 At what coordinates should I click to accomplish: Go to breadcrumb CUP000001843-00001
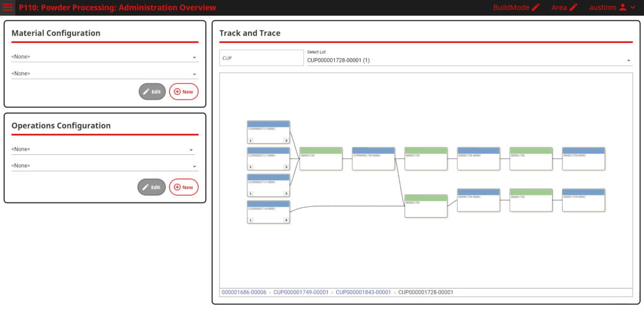pyautogui.click(x=363, y=292)
